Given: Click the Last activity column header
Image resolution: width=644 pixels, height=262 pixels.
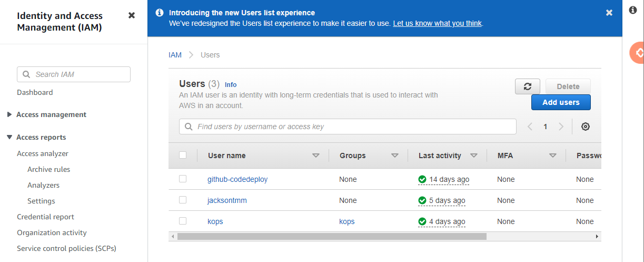Looking at the screenshot, I should pyautogui.click(x=440, y=156).
